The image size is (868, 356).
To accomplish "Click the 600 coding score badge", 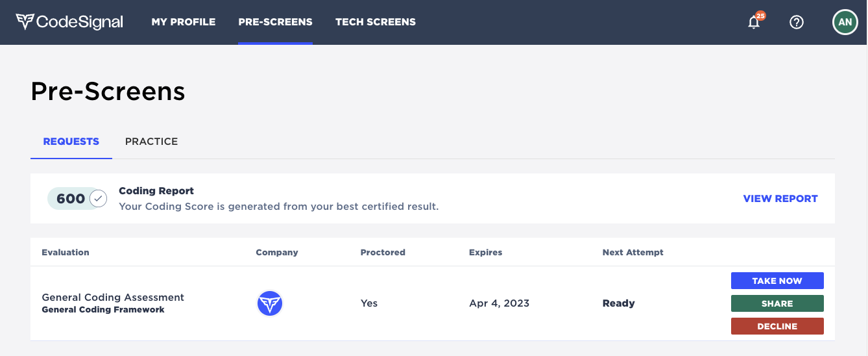I will 70,199.
